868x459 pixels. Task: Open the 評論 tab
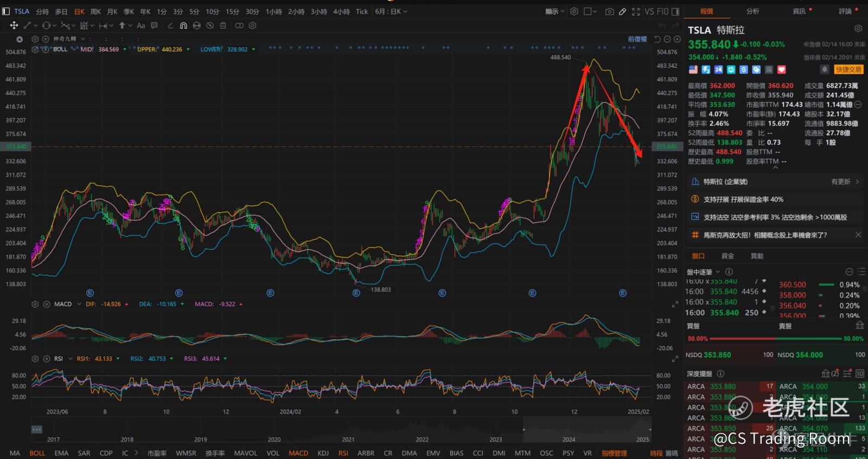click(845, 11)
